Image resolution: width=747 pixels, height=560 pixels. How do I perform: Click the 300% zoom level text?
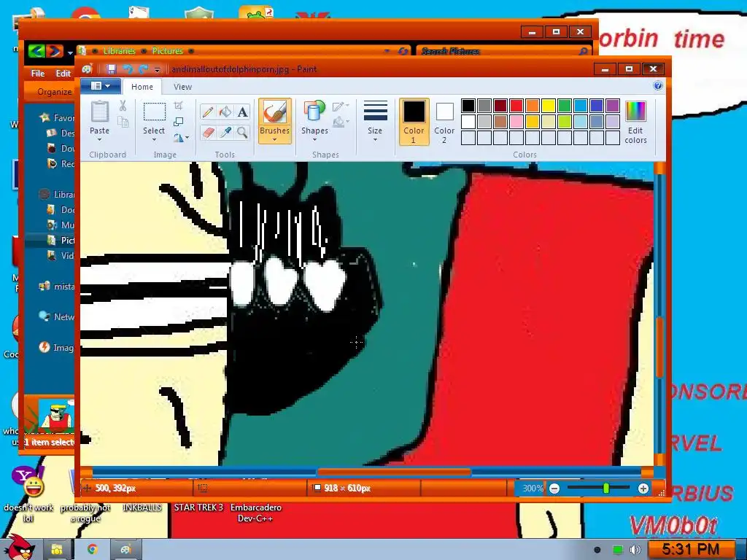[x=533, y=488]
